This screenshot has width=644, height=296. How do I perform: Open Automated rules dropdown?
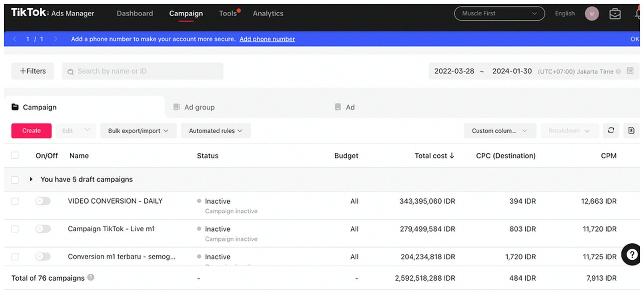(216, 131)
